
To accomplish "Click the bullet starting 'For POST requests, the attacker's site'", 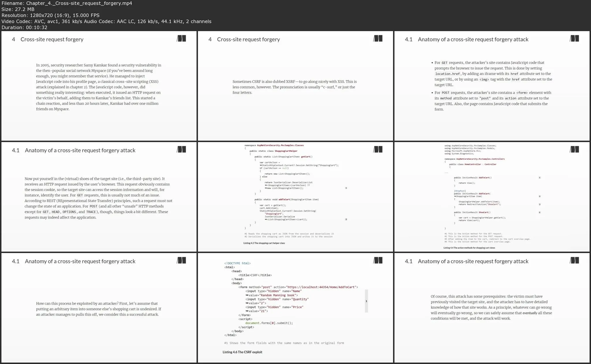I will [x=491, y=101].
